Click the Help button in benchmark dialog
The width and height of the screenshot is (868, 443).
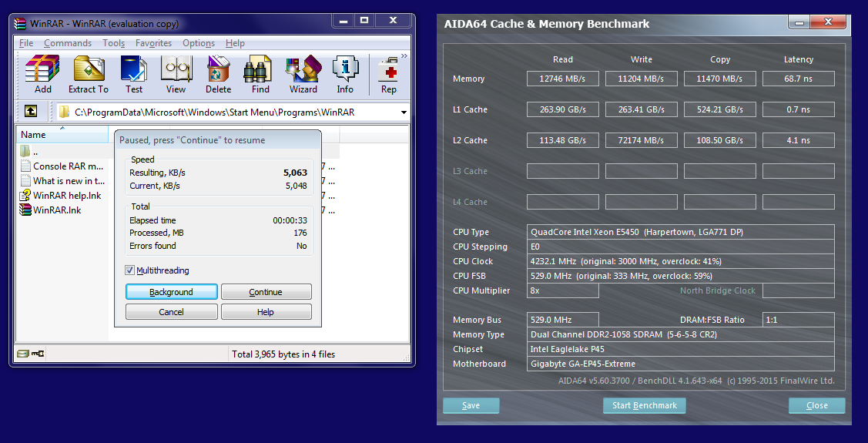click(x=266, y=312)
